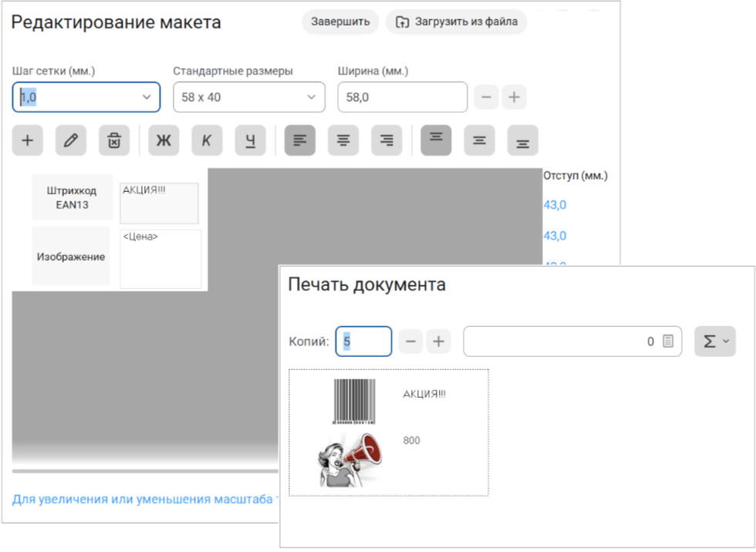Focus the Копий input field

(x=363, y=342)
